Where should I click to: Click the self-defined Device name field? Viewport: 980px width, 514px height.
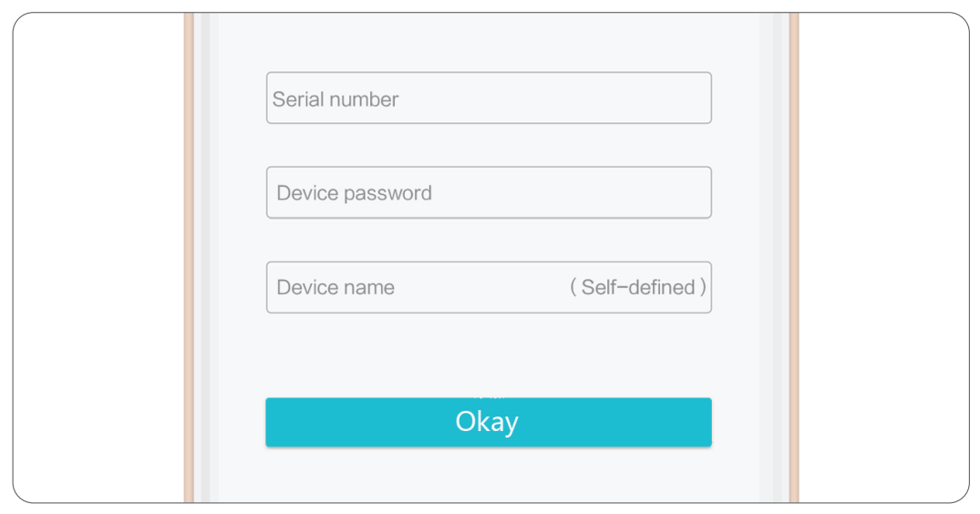tap(489, 287)
